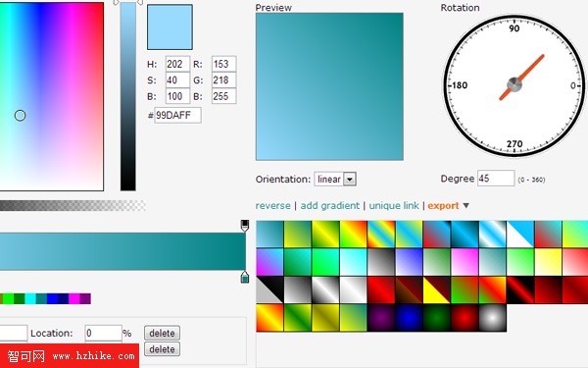Image resolution: width=588 pixels, height=368 pixels.
Task: Select the red radial gradient preset
Action: (465, 318)
